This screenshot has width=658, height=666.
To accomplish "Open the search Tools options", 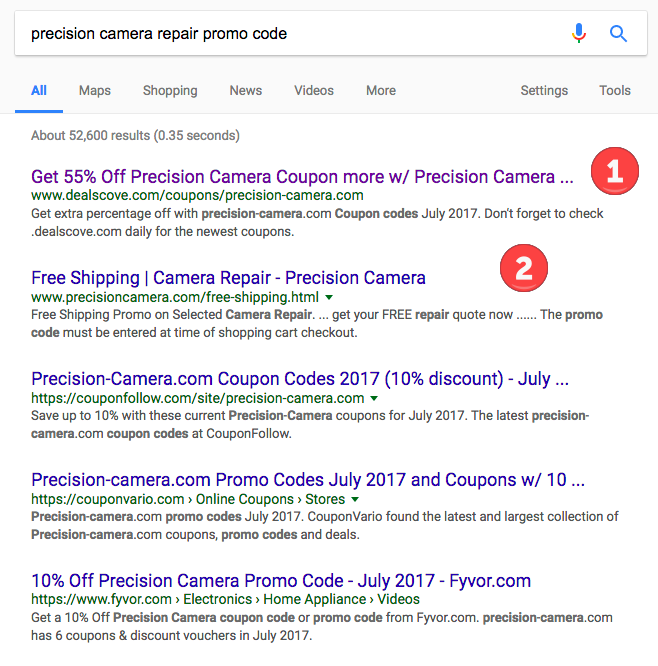I will click(615, 90).
